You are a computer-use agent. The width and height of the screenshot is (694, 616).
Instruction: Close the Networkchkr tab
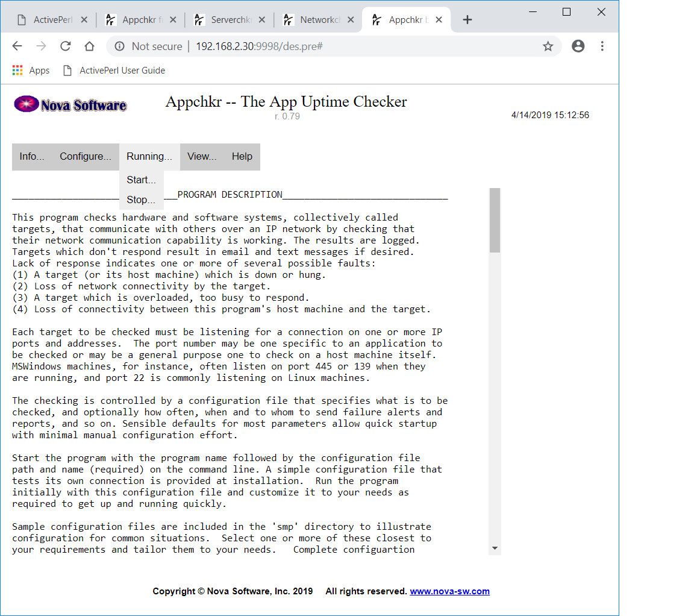[x=351, y=19]
